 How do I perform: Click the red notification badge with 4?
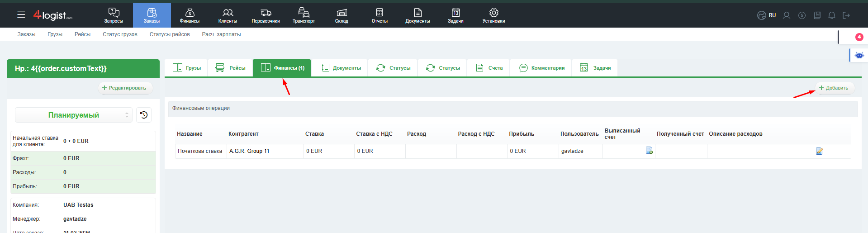coord(859,37)
